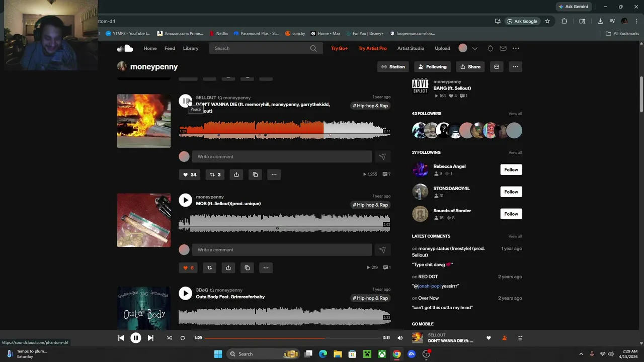
Task: Open BANG (ft. 5ellout) track link
Action: coord(452,88)
